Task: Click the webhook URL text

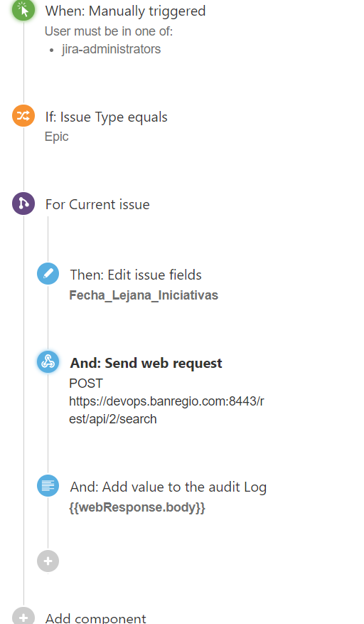Action: point(166,410)
